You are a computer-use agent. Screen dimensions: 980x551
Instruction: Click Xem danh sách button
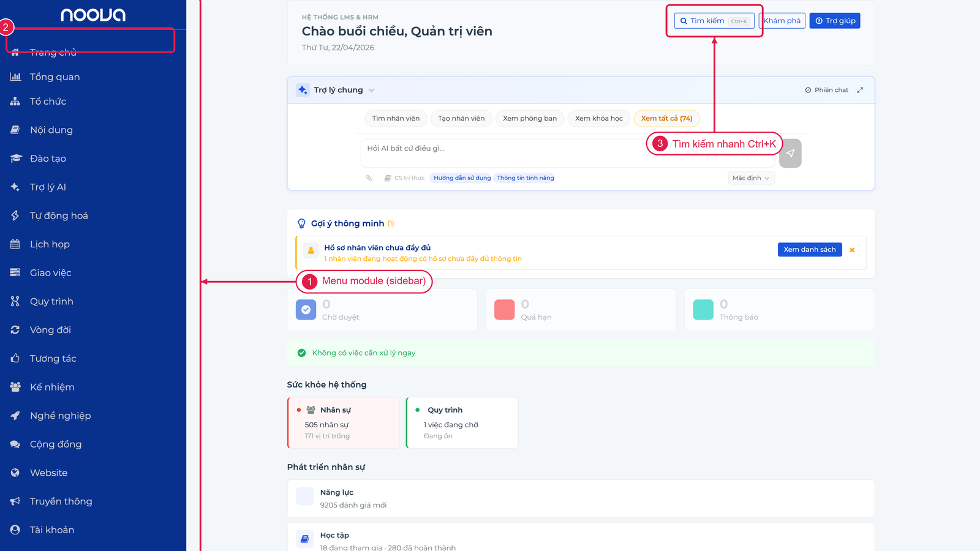pos(810,250)
